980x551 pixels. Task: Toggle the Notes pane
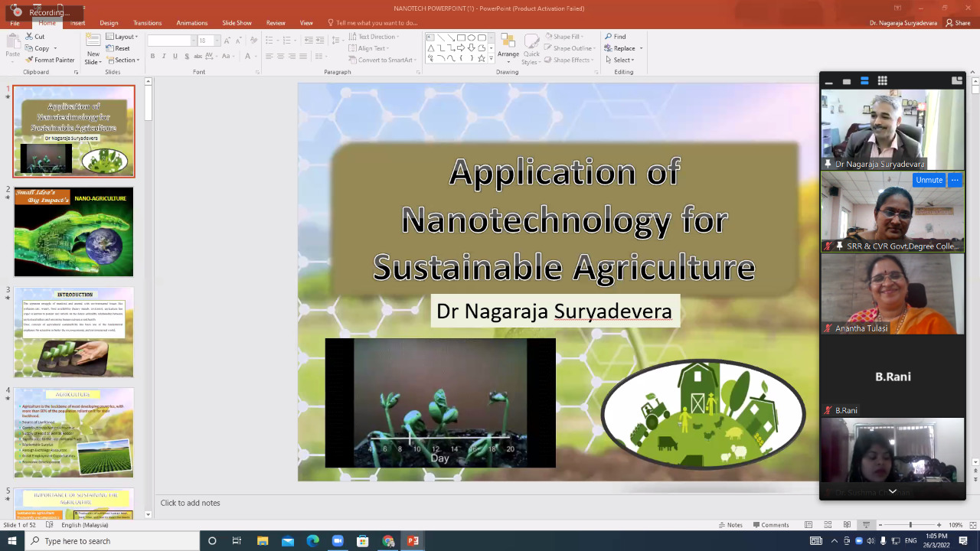pos(730,525)
